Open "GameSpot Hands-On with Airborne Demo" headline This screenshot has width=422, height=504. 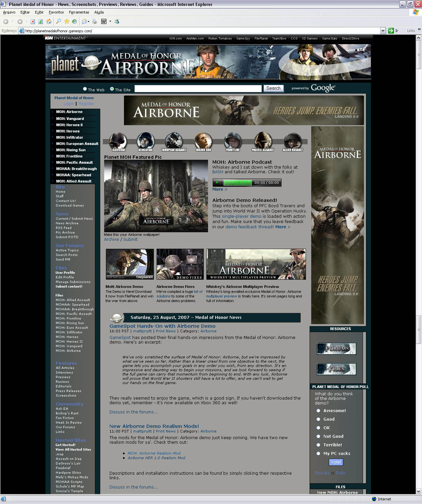pyautogui.click(x=162, y=326)
